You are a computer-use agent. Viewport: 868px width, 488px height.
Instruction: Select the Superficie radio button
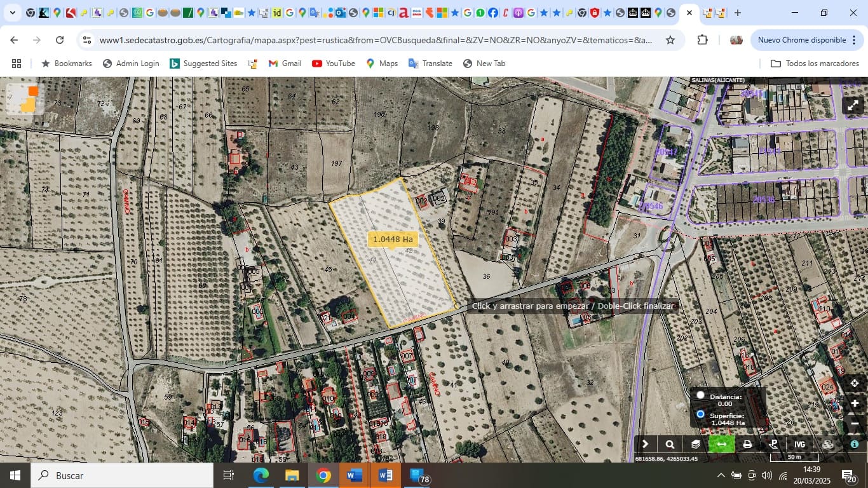pyautogui.click(x=700, y=414)
